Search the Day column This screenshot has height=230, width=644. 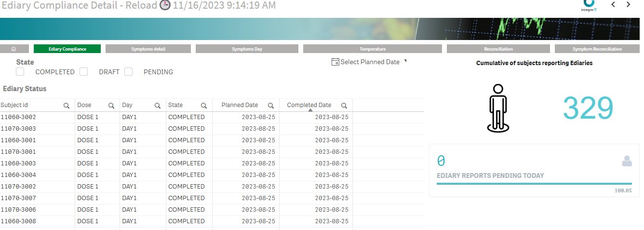coord(158,106)
